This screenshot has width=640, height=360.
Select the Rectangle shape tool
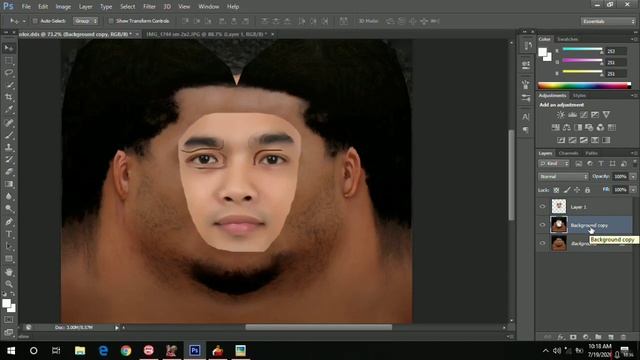click(9, 259)
